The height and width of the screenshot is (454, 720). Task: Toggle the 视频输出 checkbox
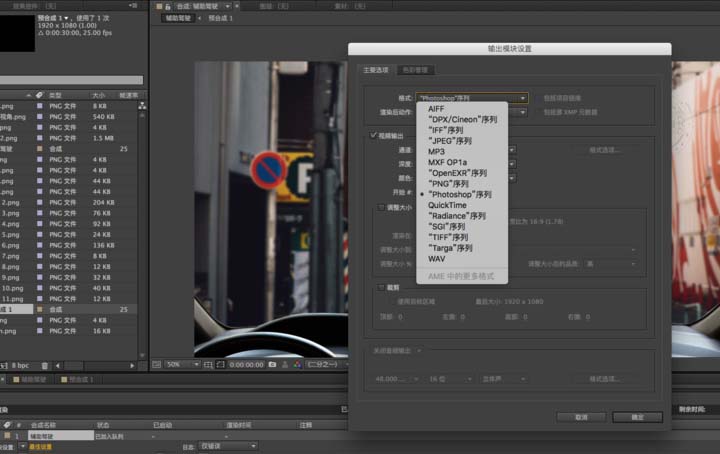(374, 135)
